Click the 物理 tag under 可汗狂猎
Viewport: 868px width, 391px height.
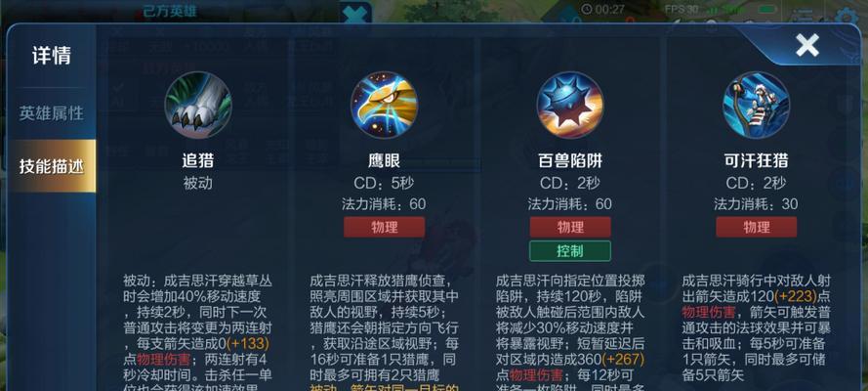click(x=756, y=227)
